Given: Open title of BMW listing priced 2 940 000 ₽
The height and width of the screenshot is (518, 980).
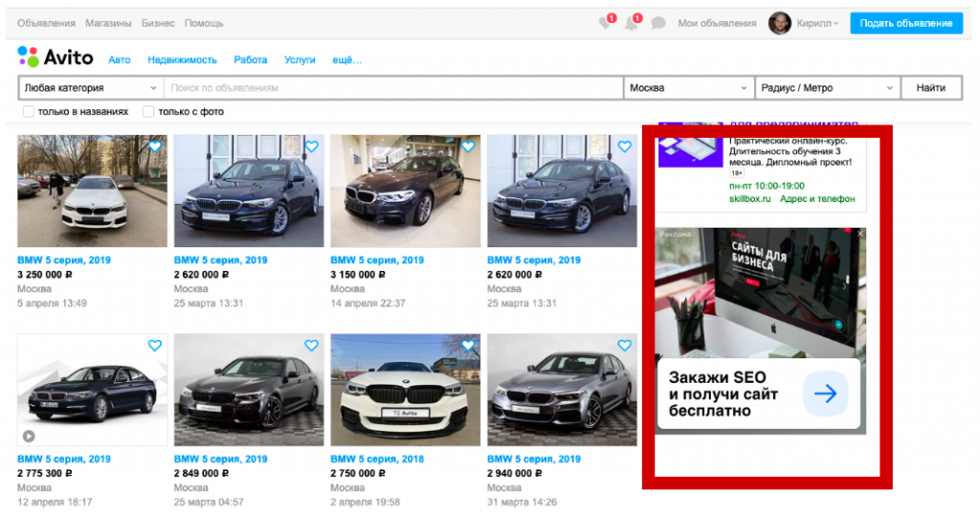Looking at the screenshot, I should point(534,460).
